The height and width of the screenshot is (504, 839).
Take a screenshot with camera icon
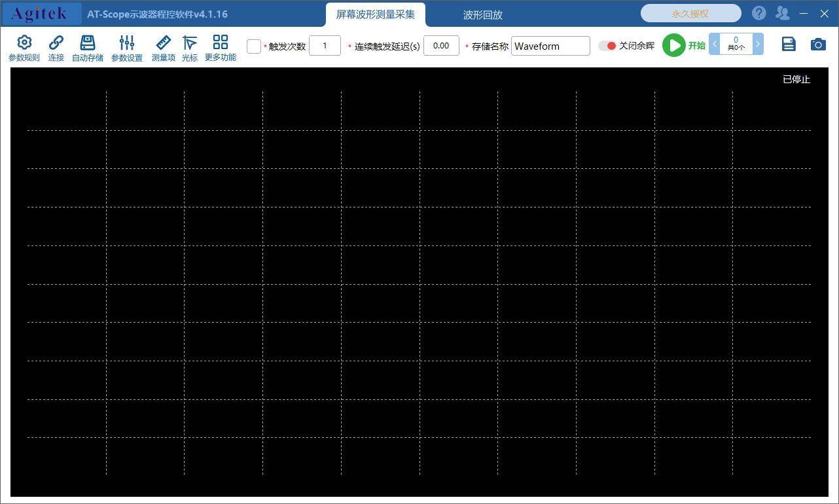click(x=818, y=44)
